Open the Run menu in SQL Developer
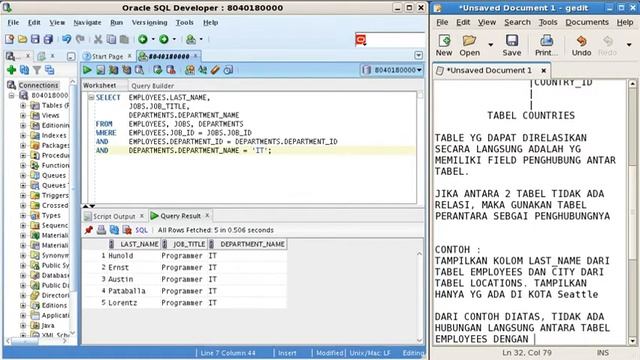The width and height of the screenshot is (640, 360). [117, 22]
